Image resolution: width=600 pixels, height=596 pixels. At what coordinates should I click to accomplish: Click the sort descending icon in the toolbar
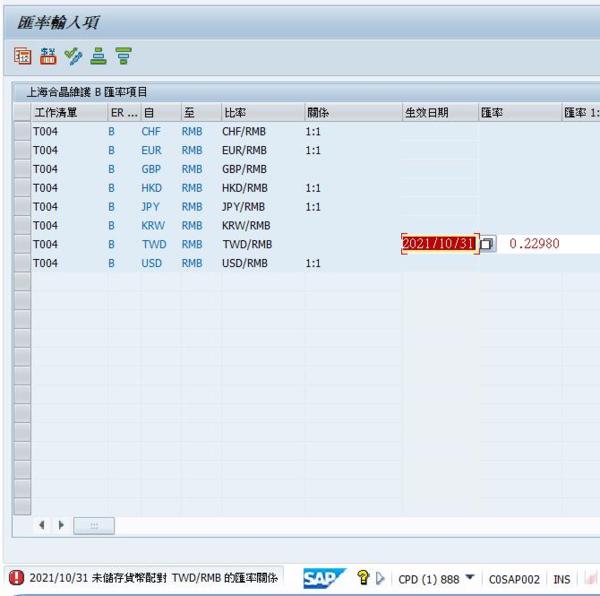click(123, 57)
